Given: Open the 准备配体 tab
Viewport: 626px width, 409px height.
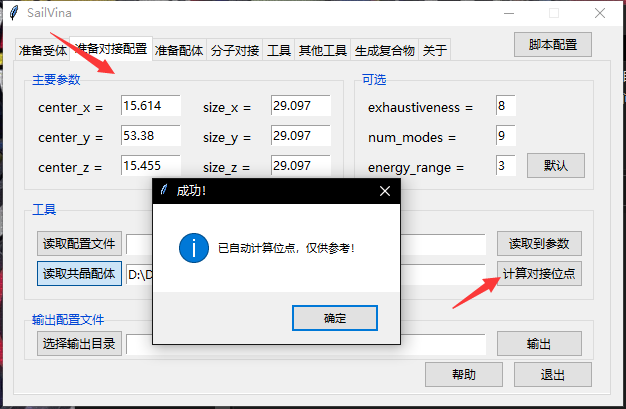Looking at the screenshot, I should click(x=179, y=50).
